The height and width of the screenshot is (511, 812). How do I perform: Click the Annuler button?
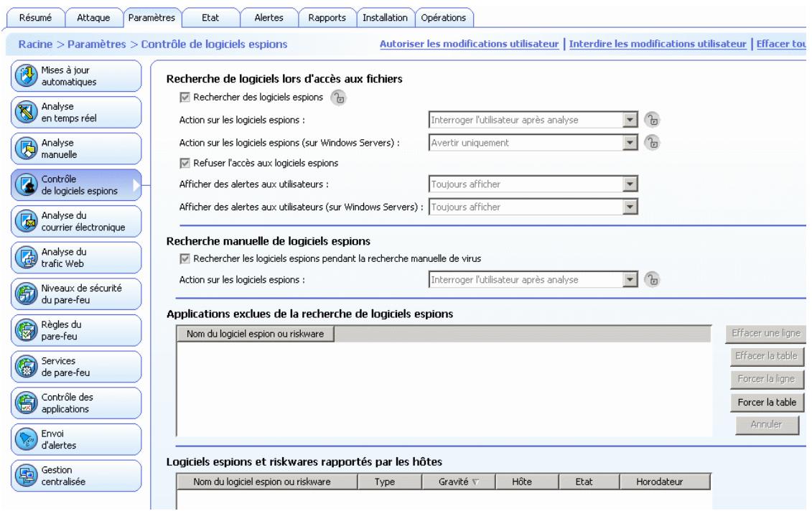click(x=767, y=425)
